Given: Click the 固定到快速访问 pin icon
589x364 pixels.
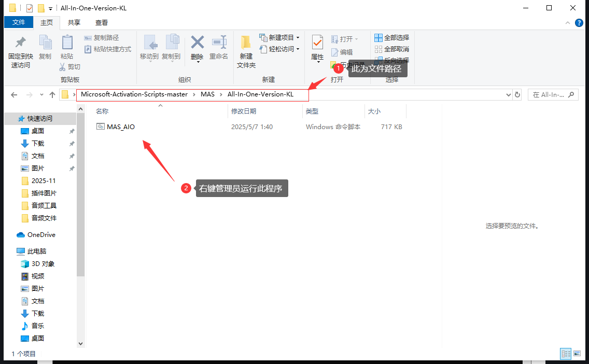Looking at the screenshot, I should tap(20, 43).
